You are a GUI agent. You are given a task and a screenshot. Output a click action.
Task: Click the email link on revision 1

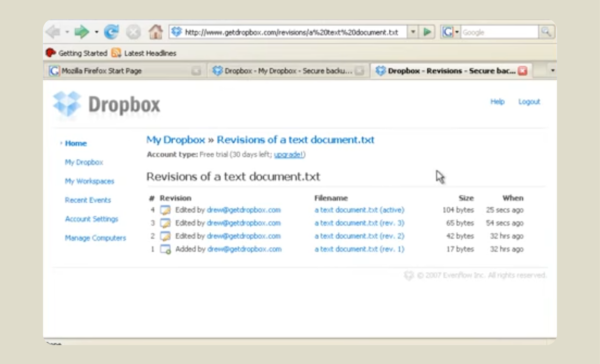[x=245, y=249]
